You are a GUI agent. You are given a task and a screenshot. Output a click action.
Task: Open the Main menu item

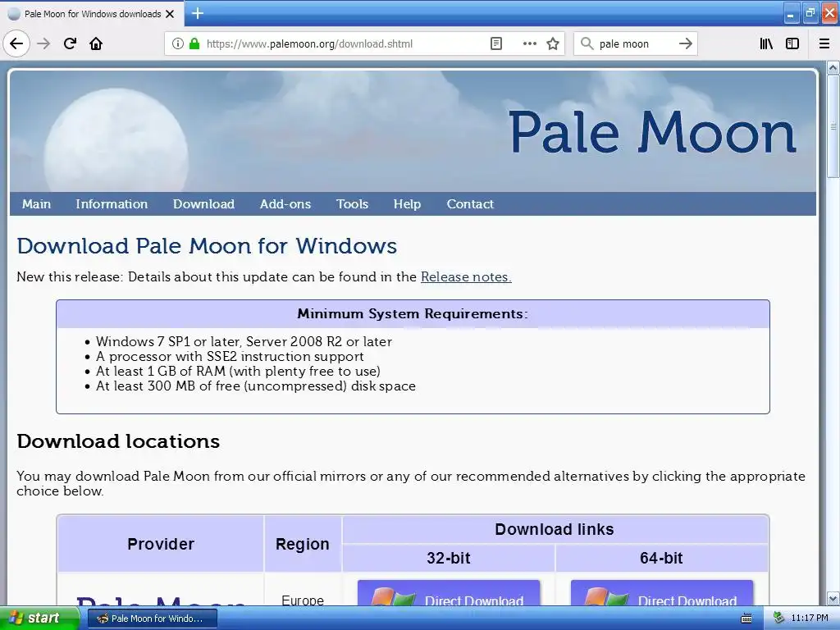click(36, 204)
